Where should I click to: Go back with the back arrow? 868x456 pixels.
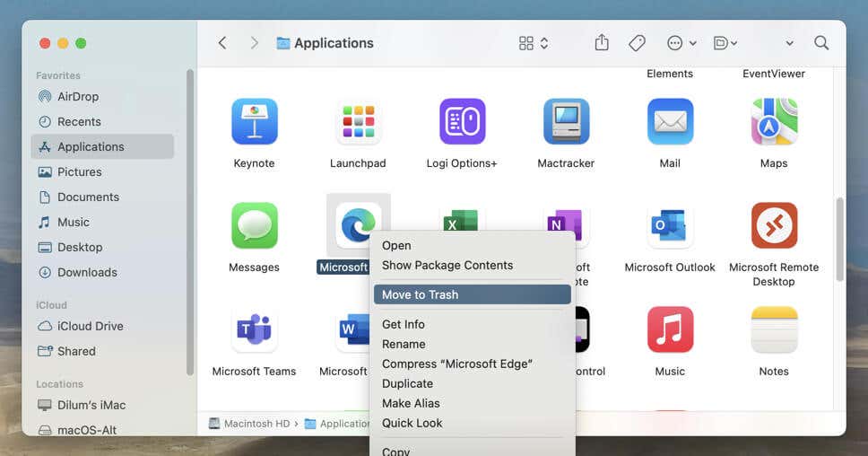222,43
